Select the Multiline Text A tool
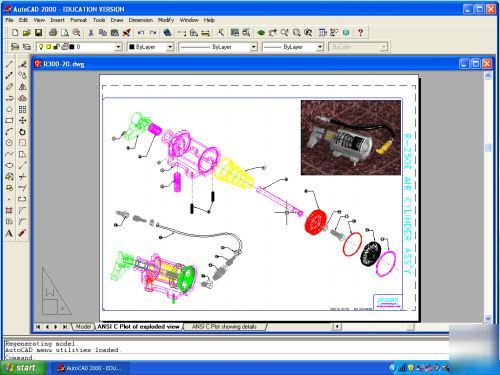 9,233
